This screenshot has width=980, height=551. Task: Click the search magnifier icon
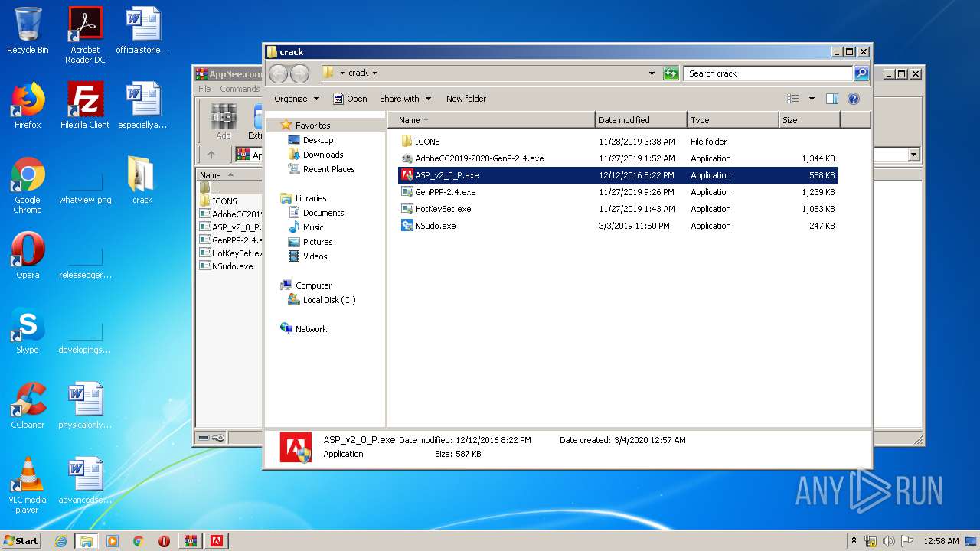[861, 73]
